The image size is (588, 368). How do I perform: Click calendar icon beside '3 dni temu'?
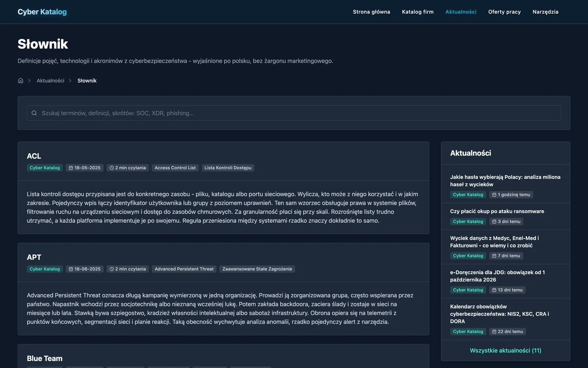tap(494, 222)
